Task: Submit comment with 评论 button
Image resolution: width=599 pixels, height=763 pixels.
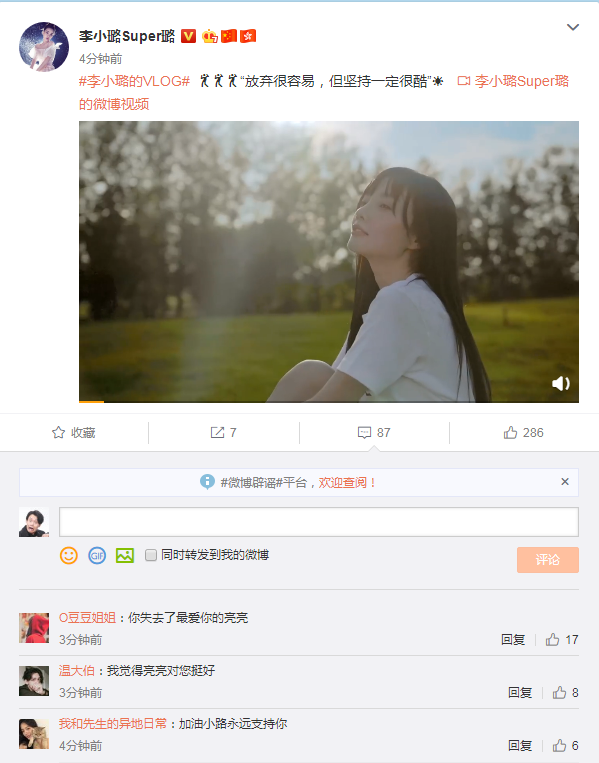Action: click(x=548, y=560)
